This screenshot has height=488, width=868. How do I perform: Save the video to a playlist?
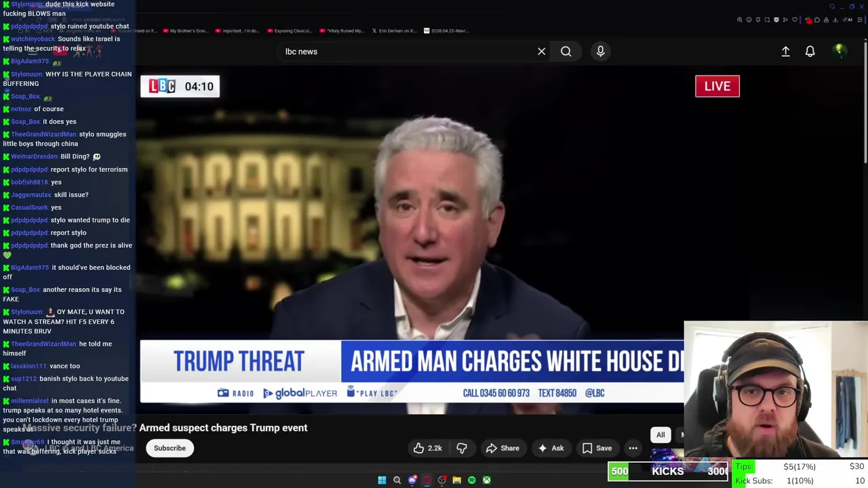[597, 448]
